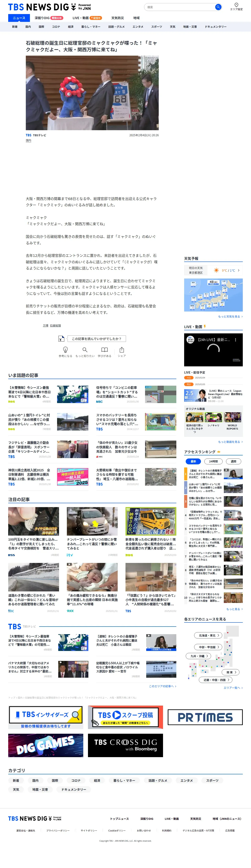Open footer 深掘りDIG link
This screenshot has height=868, width=251.
[x=147, y=818]
